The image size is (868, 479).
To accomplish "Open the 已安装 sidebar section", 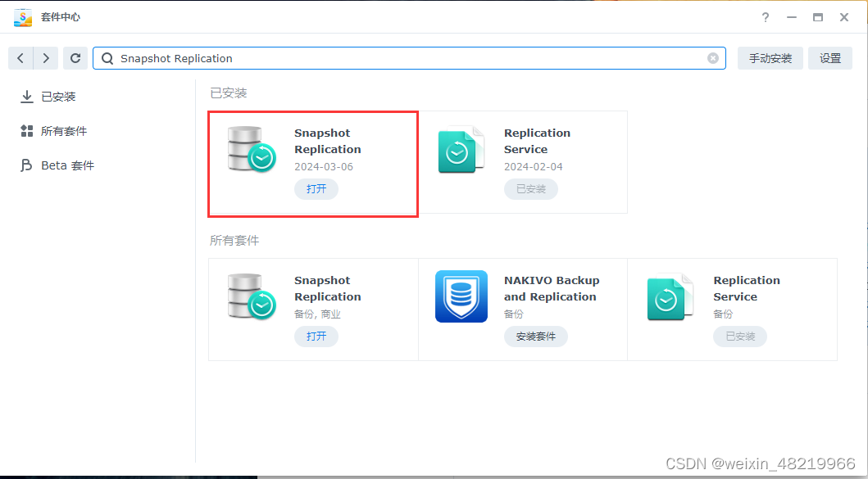I will point(48,97).
